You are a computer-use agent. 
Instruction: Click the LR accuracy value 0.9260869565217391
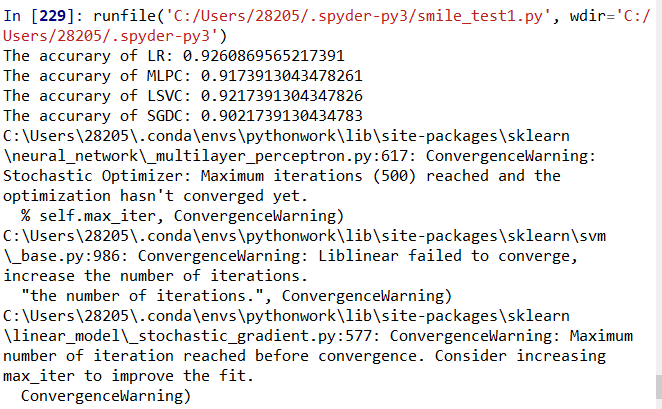coord(263,56)
